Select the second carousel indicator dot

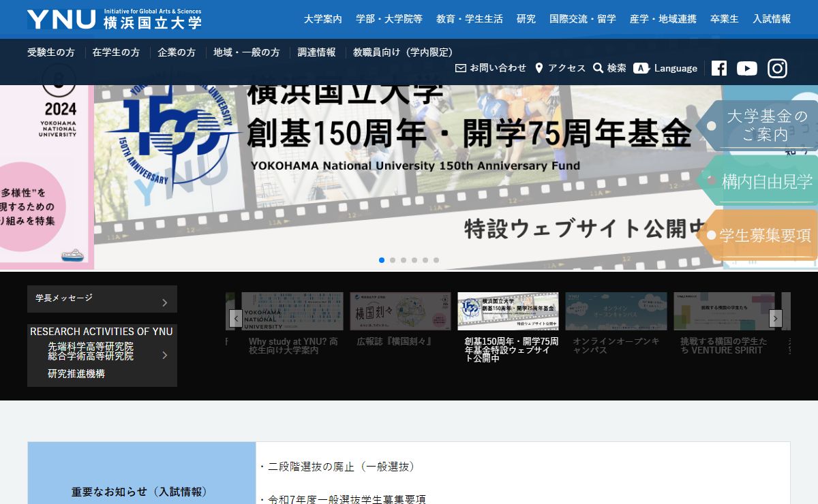pos(393,260)
